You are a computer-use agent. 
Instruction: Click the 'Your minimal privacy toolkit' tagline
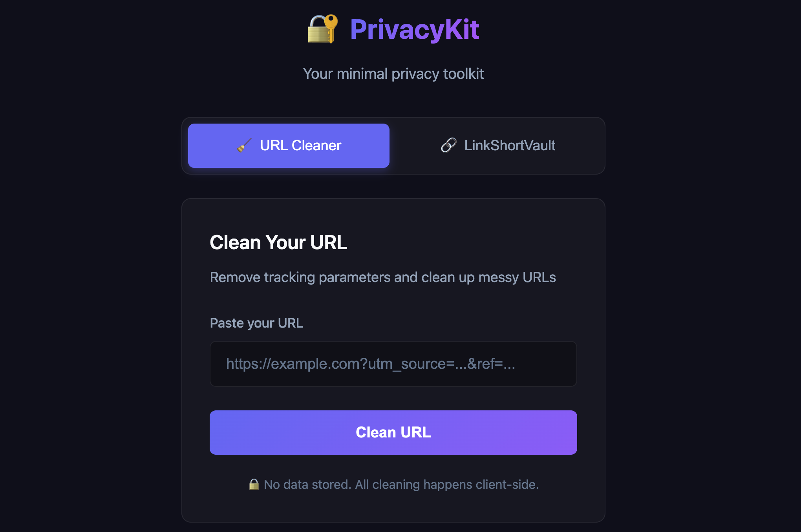[393, 74]
